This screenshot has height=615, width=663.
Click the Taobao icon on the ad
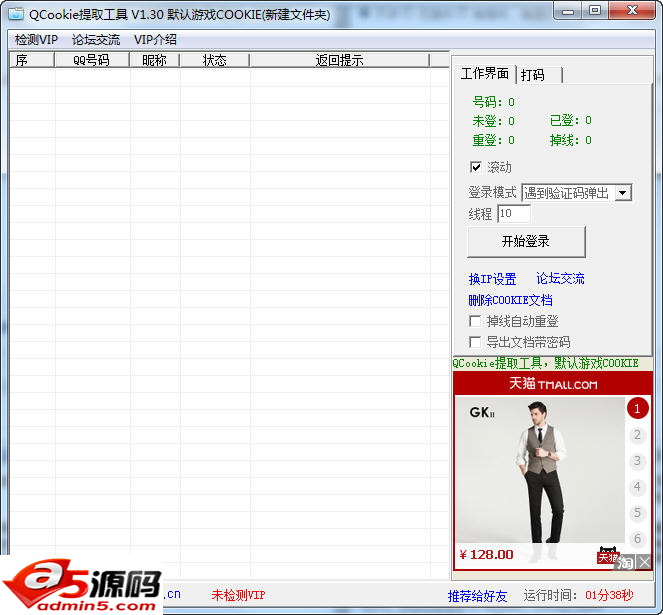pyautogui.click(x=626, y=562)
